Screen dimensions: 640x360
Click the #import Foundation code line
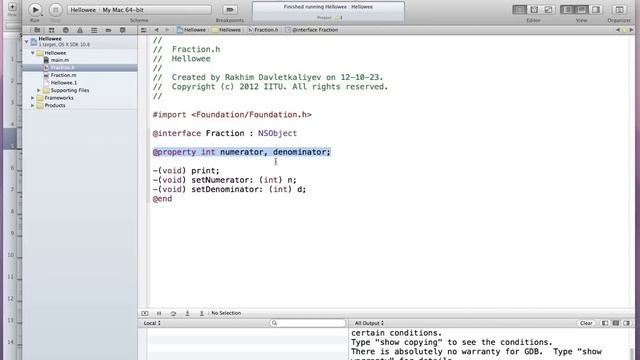point(232,115)
